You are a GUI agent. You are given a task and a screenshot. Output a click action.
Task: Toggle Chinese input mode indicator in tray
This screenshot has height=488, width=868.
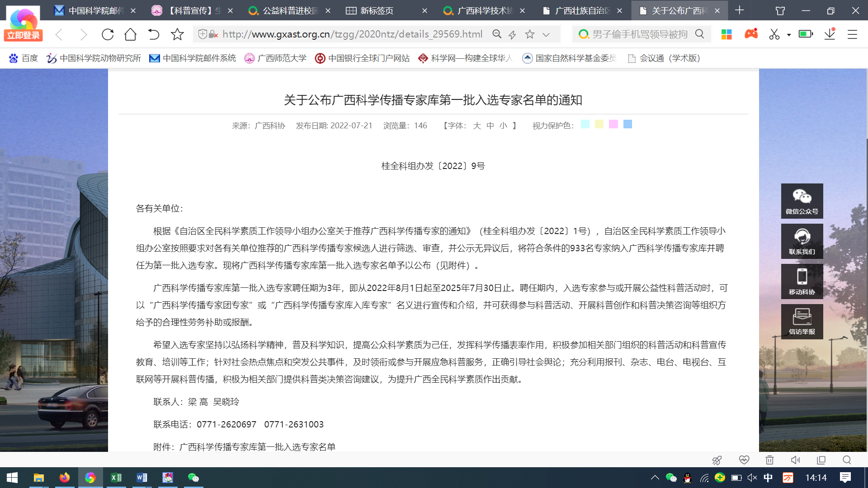click(x=768, y=478)
